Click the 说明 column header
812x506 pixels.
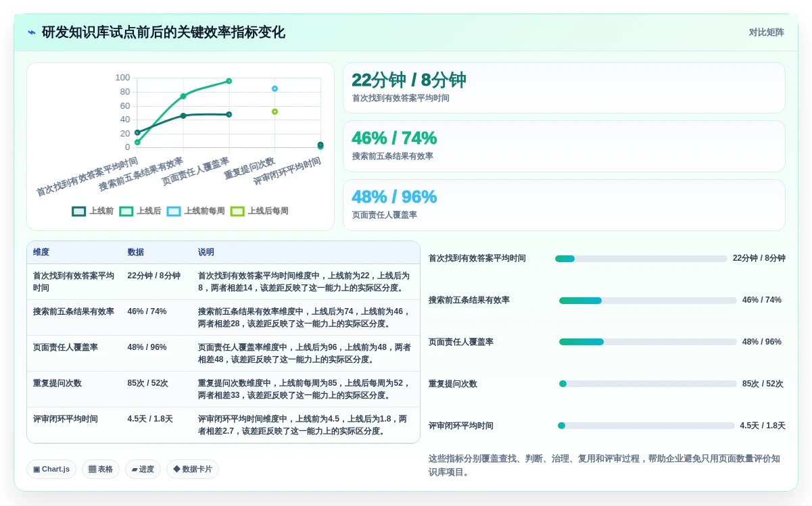pyautogui.click(x=206, y=252)
